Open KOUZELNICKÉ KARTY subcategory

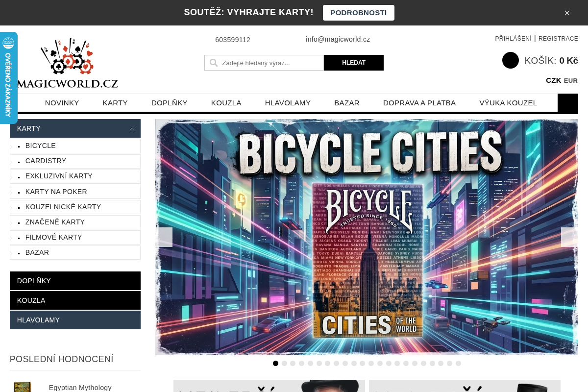click(x=75, y=207)
